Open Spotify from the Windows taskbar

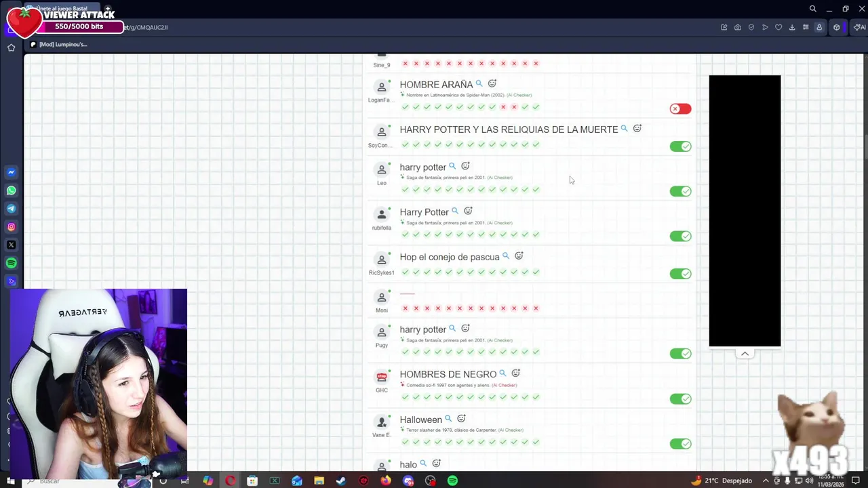click(x=452, y=481)
